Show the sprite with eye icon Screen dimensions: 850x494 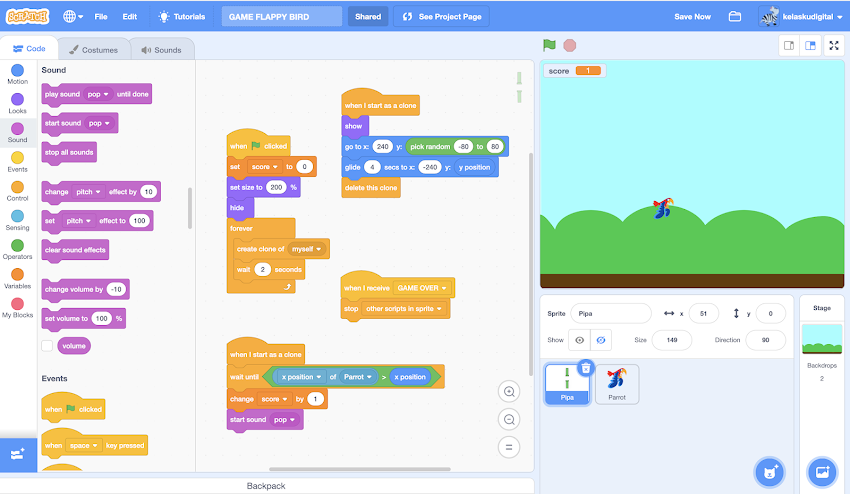pos(579,340)
